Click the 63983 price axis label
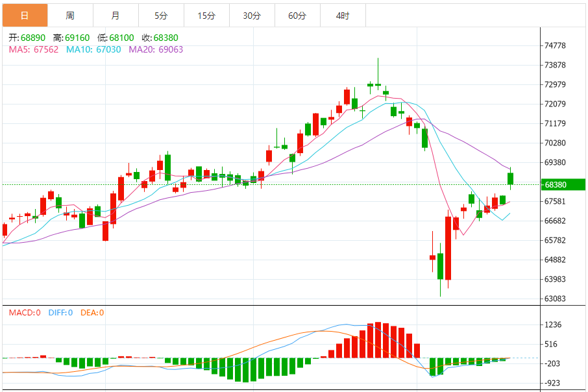 (x=555, y=280)
